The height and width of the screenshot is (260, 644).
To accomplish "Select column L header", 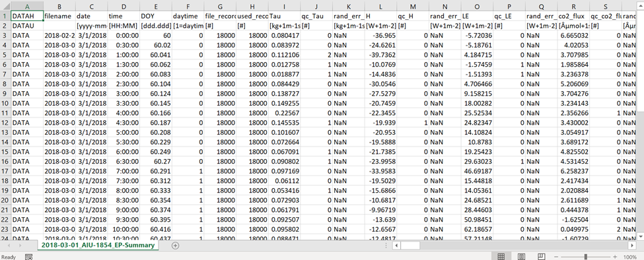I will pyautogui.click(x=380, y=7).
